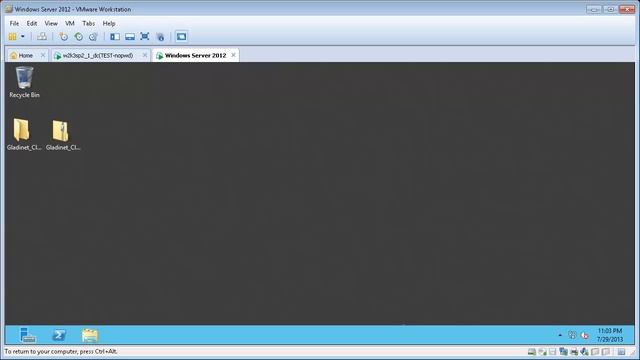
Task: Open the Help menu
Action: (109, 24)
